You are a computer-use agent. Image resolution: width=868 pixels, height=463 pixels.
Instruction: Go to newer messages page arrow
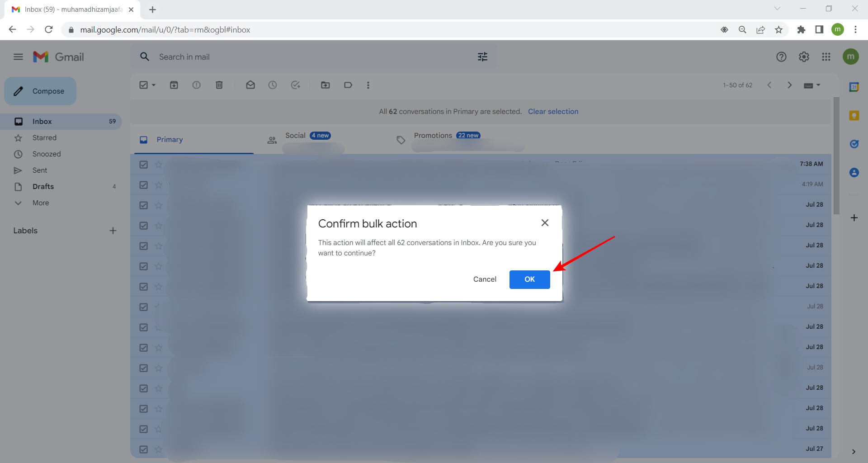(769, 85)
